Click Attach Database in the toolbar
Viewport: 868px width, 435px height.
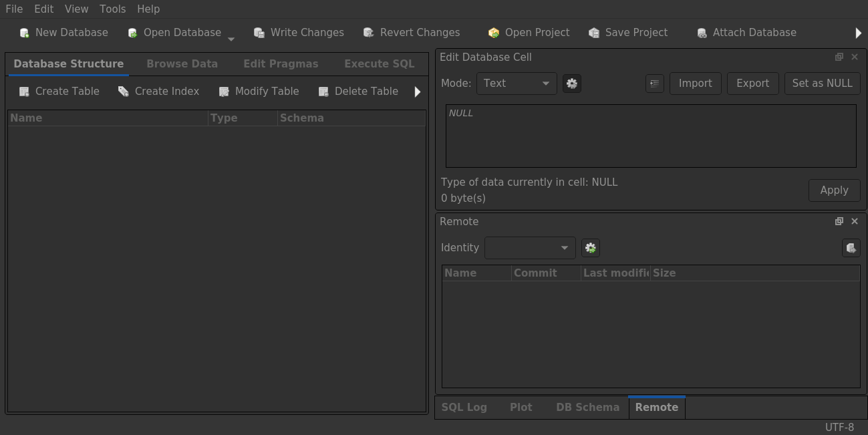746,33
